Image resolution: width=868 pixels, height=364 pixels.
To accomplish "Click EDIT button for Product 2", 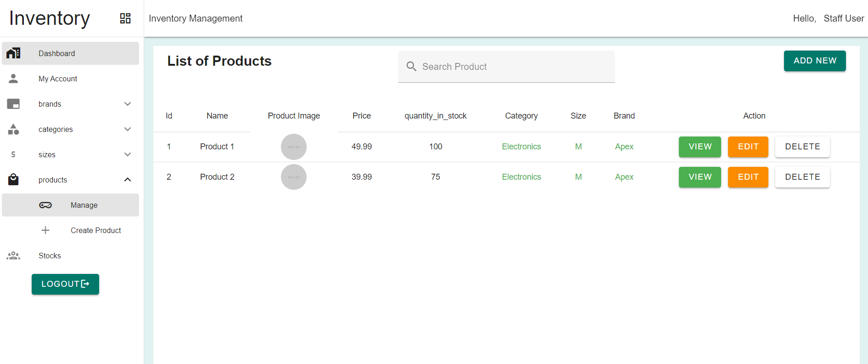I will tap(748, 177).
